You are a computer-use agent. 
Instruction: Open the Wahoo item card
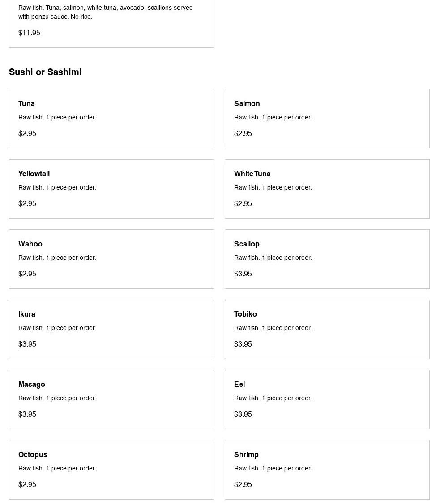pos(111,259)
